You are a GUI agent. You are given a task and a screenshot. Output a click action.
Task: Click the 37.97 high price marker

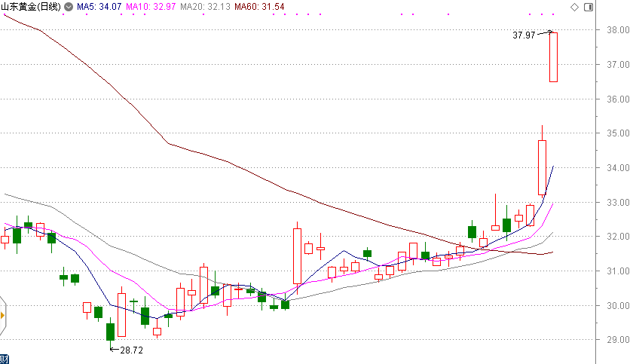point(524,35)
